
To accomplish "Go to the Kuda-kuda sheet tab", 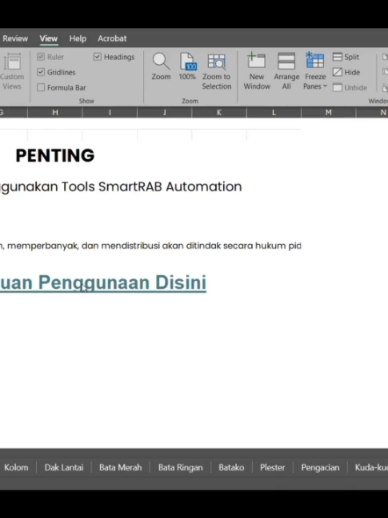I will point(371,468).
